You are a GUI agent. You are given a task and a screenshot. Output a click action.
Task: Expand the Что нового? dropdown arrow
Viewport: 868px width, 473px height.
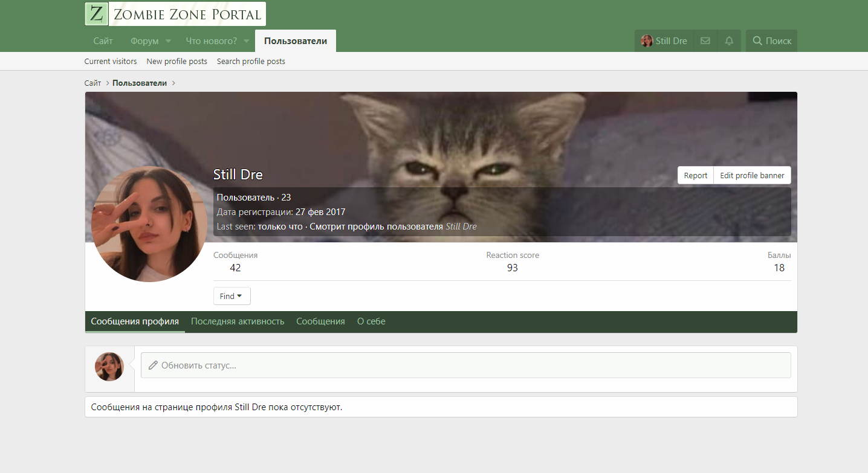[247, 41]
